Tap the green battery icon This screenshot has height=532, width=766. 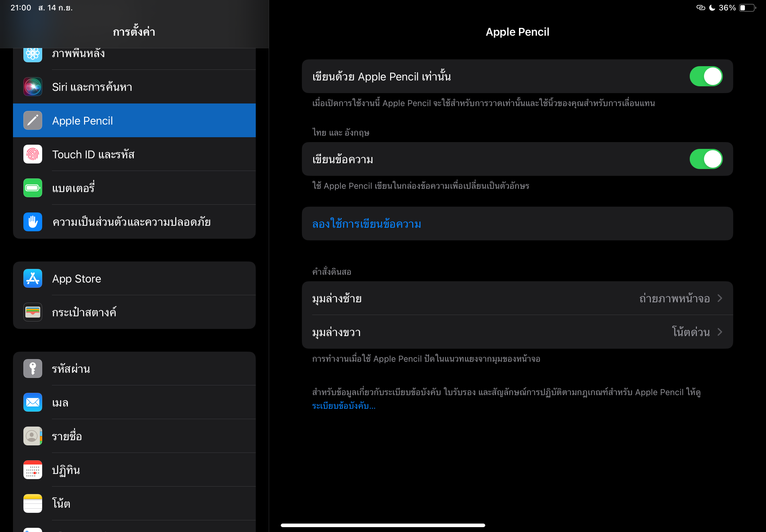[x=33, y=188]
